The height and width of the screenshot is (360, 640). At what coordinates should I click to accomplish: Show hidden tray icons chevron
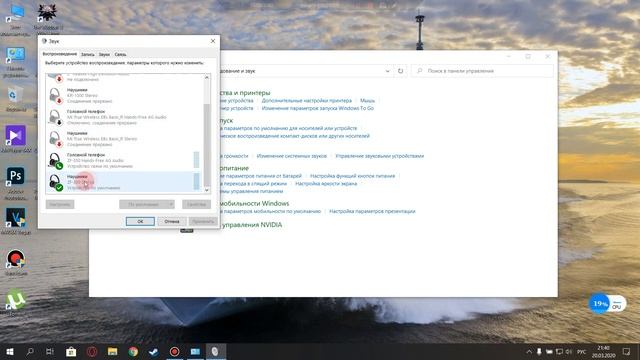point(529,351)
